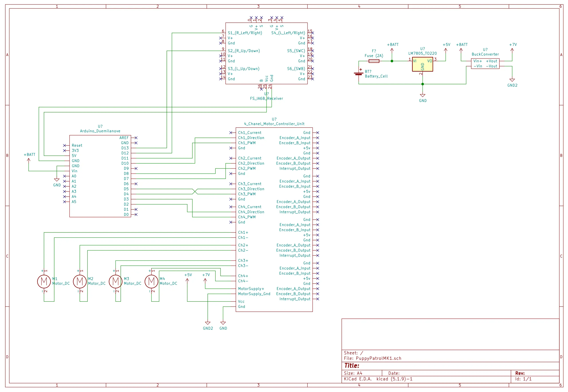Screen dimensions: 568x392
Task: Select the M2 DC motor symbol
Action: click(80, 282)
